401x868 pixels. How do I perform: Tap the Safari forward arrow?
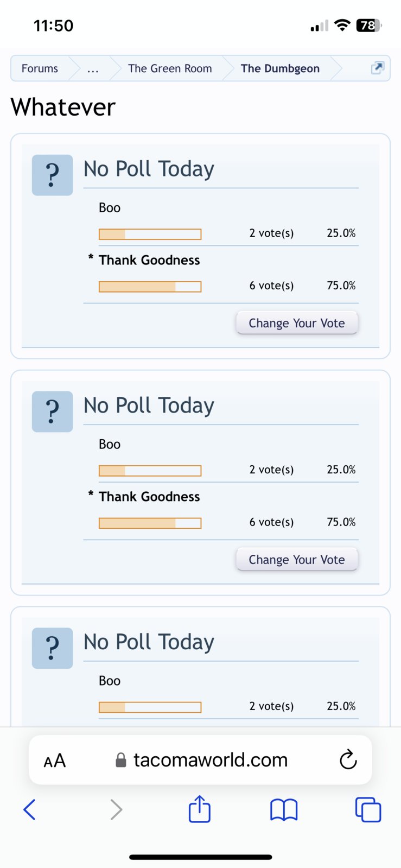tap(116, 809)
